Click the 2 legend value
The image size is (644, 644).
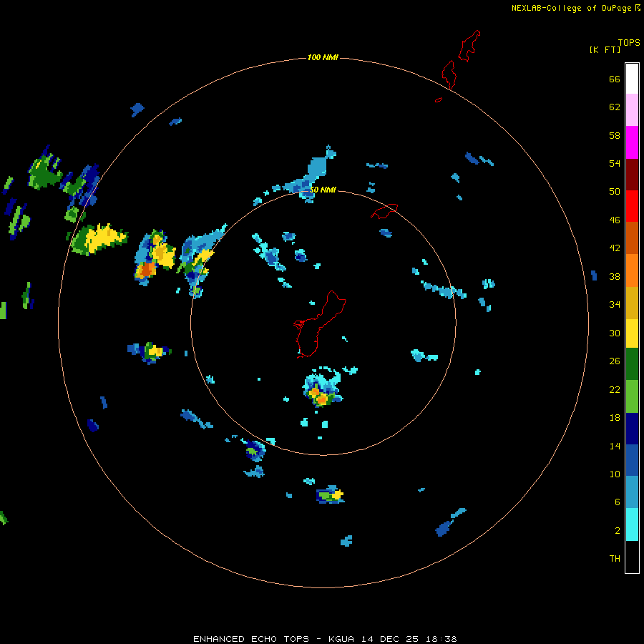click(618, 531)
